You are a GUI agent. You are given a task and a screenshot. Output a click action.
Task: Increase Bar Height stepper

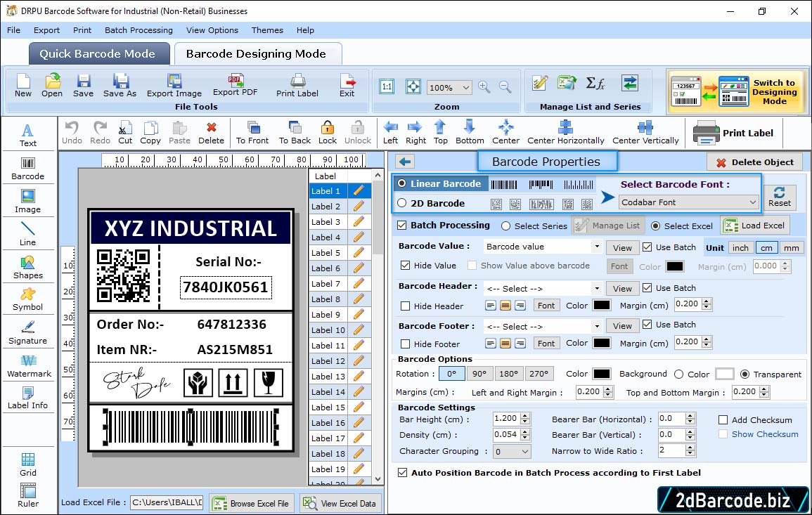click(x=525, y=416)
